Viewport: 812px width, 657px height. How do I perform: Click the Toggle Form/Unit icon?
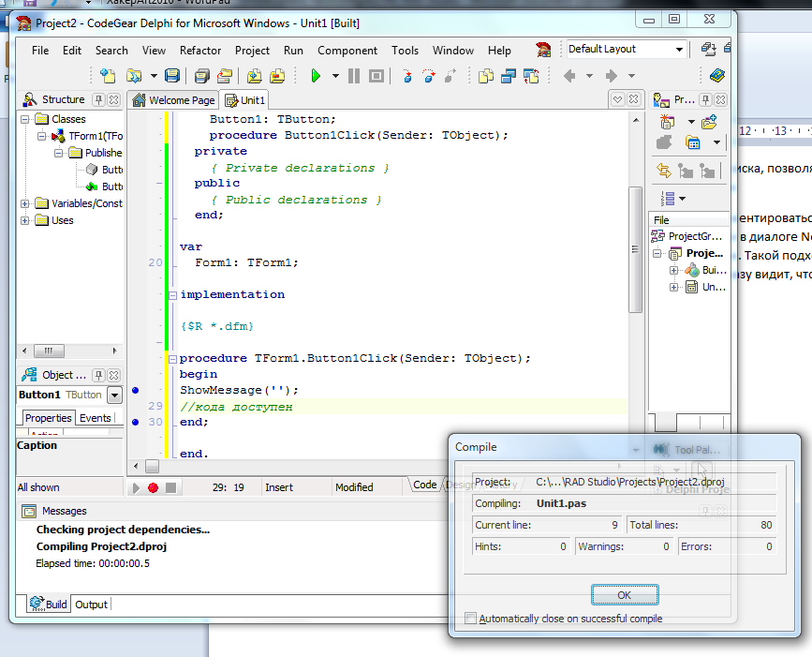click(x=531, y=76)
